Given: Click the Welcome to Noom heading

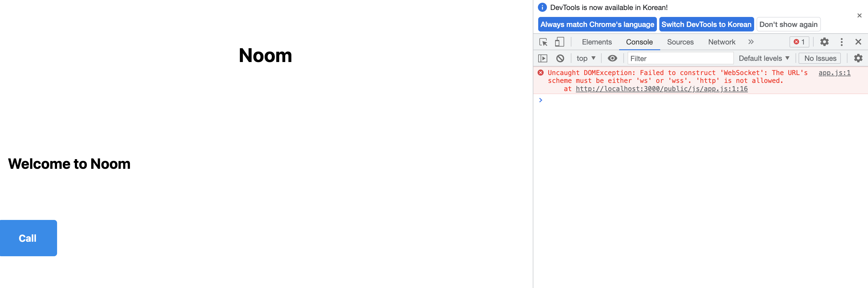Looking at the screenshot, I should pyautogui.click(x=69, y=164).
